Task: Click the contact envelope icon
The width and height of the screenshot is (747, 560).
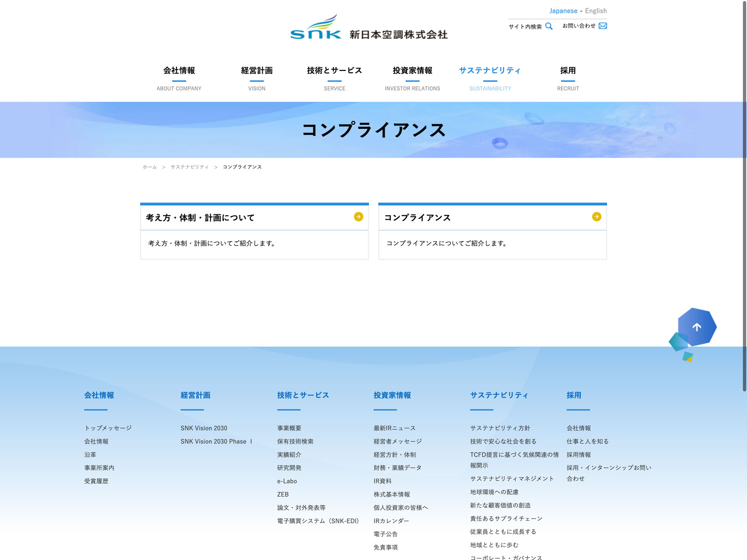Action: coord(603,26)
